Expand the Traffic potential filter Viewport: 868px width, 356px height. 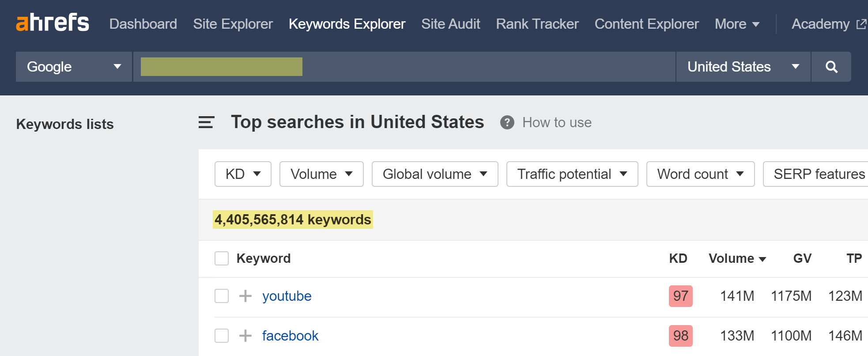point(572,174)
